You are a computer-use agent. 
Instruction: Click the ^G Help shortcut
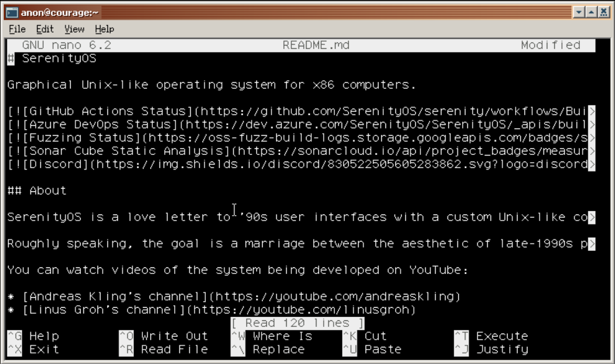[x=33, y=336]
